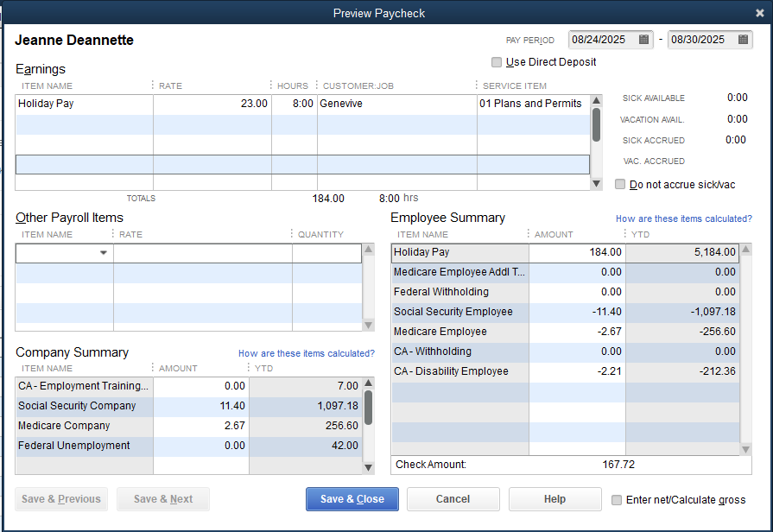The width and height of the screenshot is (773, 532).
Task: Select the Holiday Pay earnings item cell
Action: [x=85, y=104]
